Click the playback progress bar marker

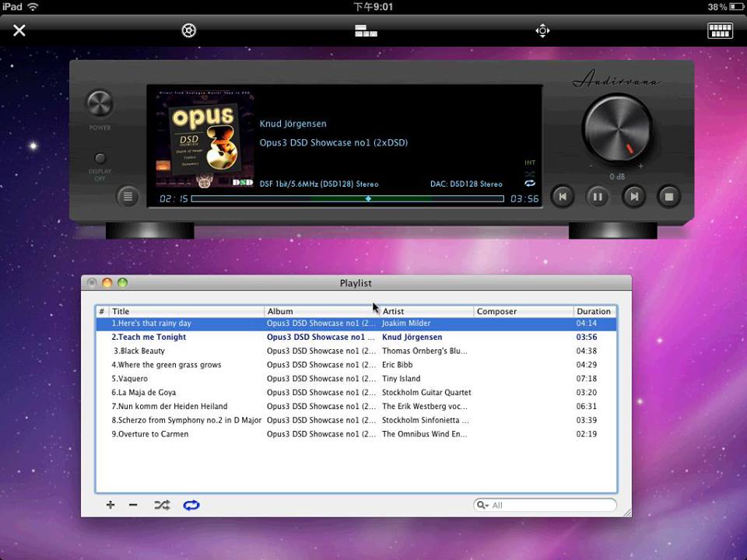[x=368, y=198]
